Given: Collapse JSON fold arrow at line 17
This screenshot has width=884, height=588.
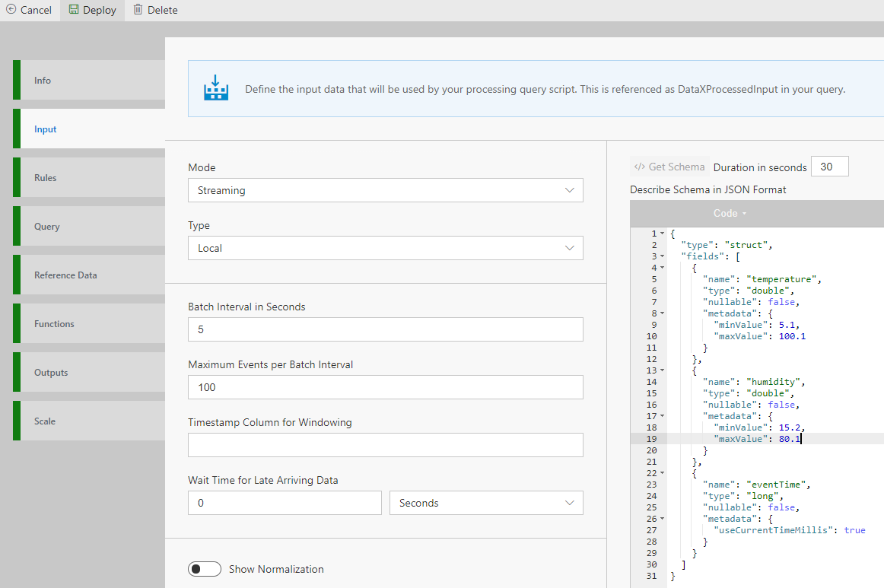Looking at the screenshot, I should point(663,416).
